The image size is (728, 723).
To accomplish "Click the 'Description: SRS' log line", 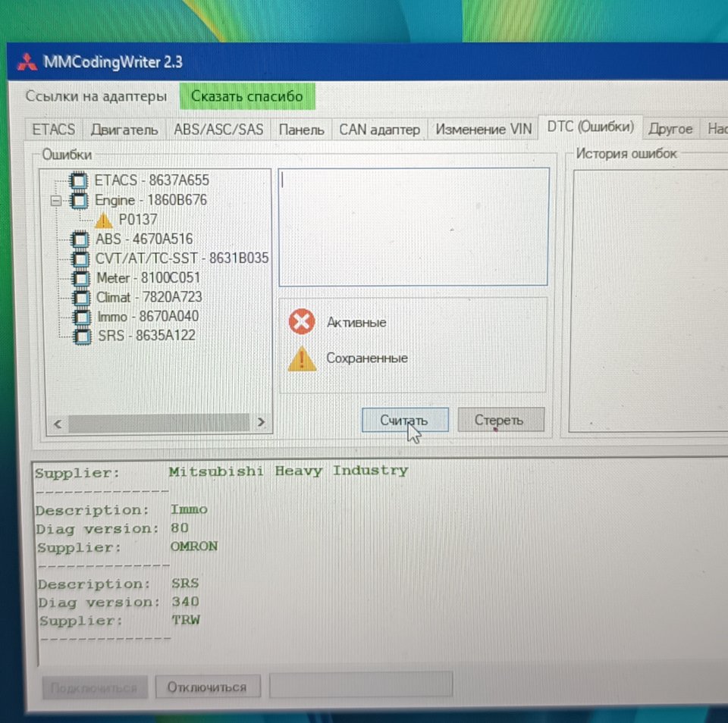I will click(118, 584).
